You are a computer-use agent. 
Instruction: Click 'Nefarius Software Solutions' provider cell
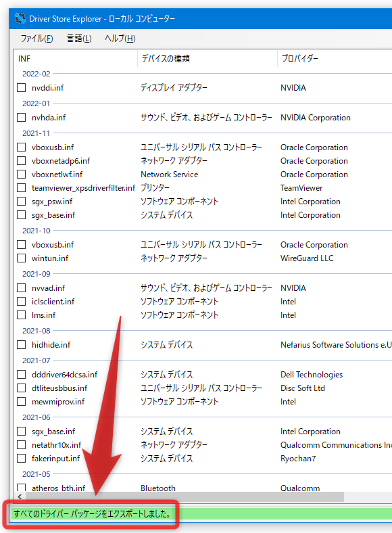tap(336, 345)
